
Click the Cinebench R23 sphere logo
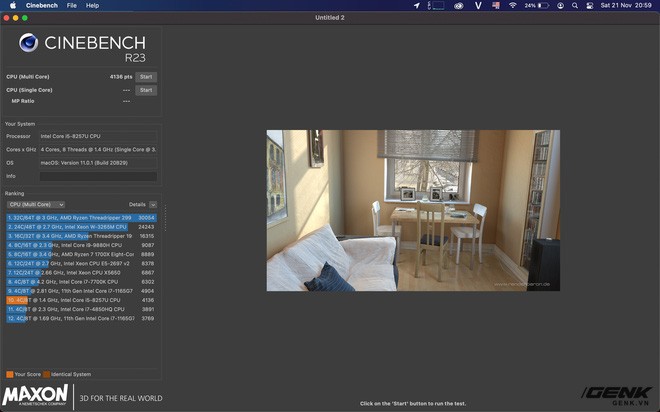click(29, 43)
